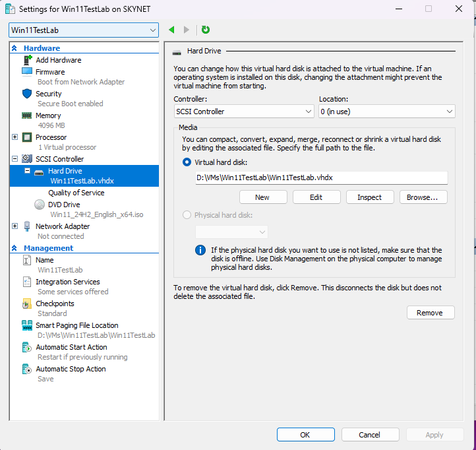Click the green refresh icon

(206, 30)
